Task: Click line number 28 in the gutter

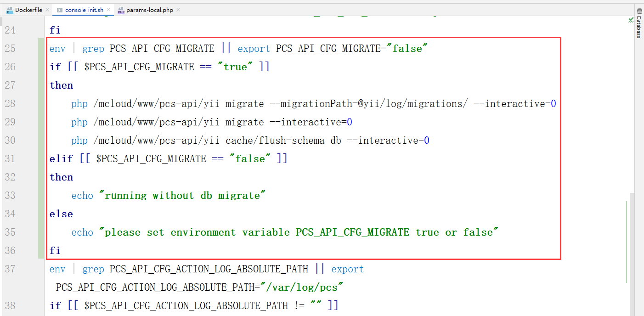Action: (x=10, y=104)
